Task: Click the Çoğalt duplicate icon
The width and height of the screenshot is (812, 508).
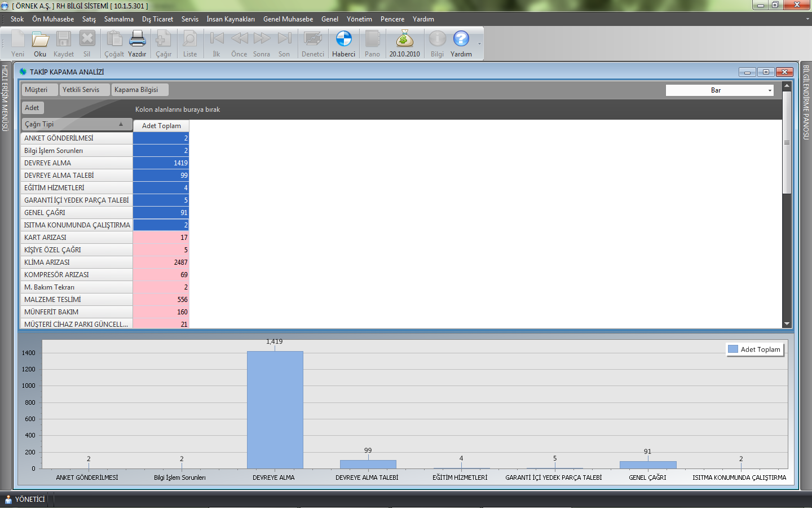Action: click(x=114, y=40)
